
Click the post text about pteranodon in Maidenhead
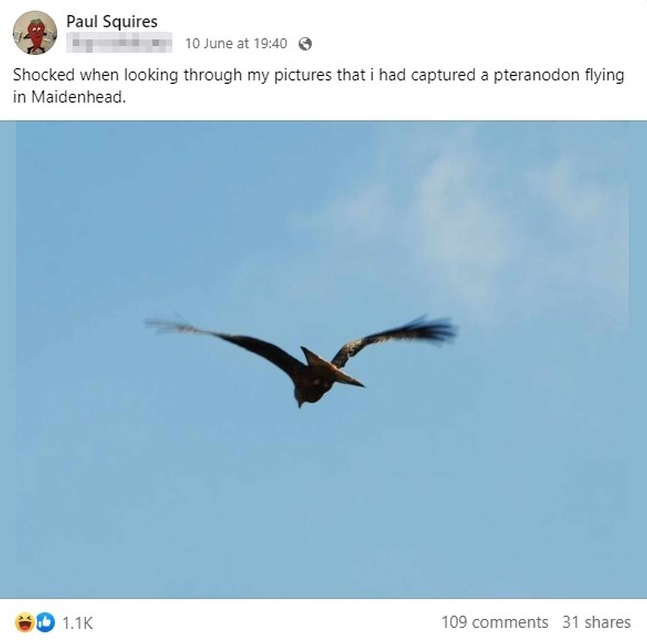point(319,86)
